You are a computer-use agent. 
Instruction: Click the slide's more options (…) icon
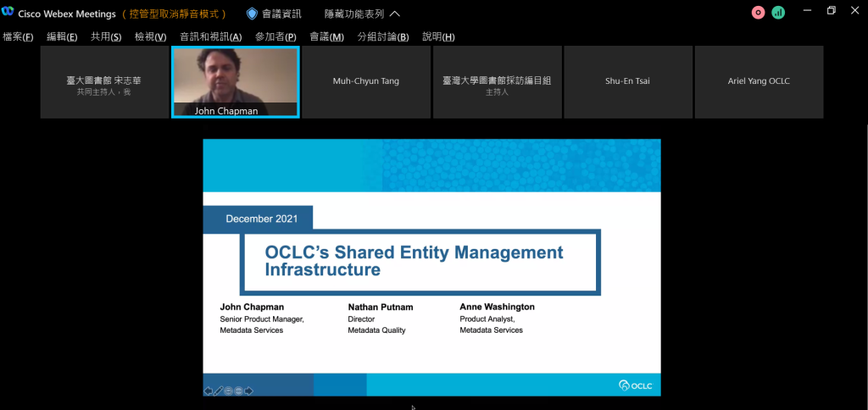coord(239,391)
